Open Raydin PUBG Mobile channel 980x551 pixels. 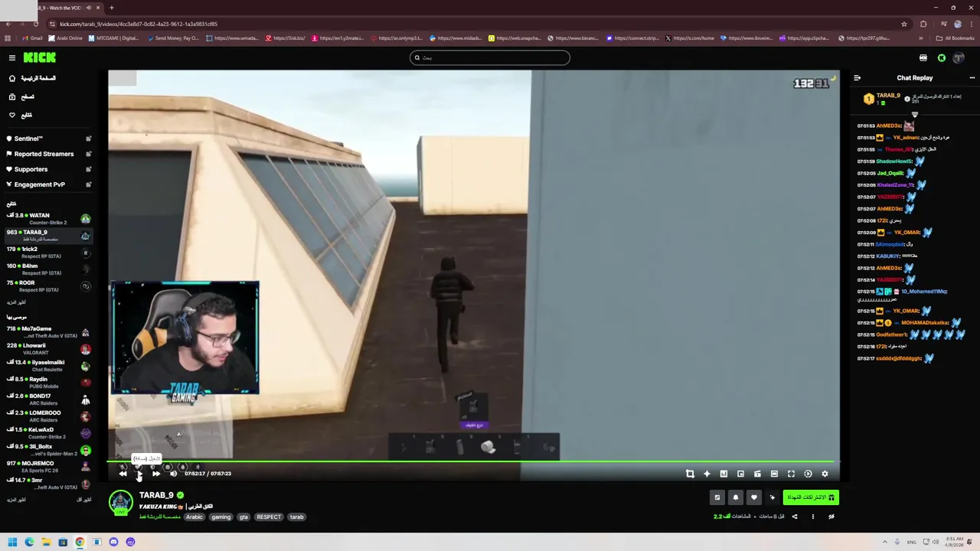point(47,383)
